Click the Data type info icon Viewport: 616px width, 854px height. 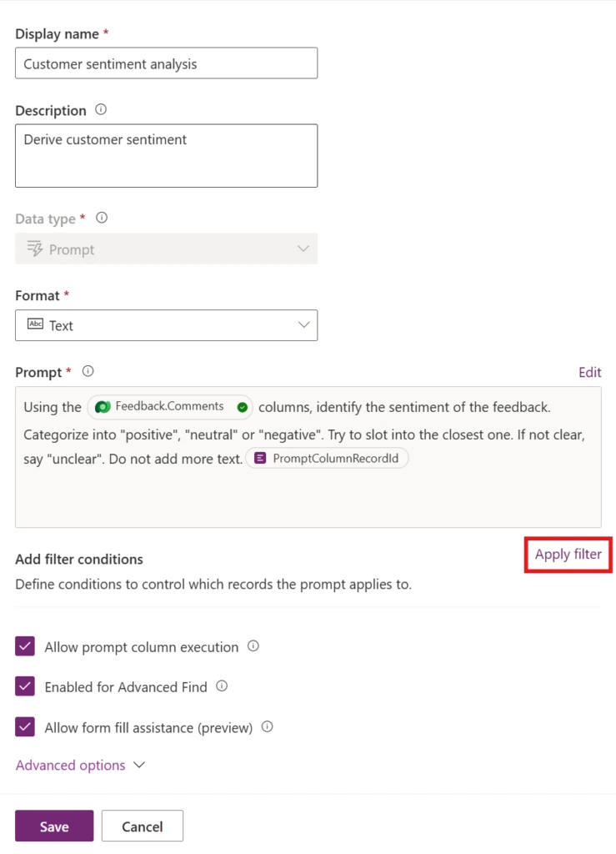(102, 218)
